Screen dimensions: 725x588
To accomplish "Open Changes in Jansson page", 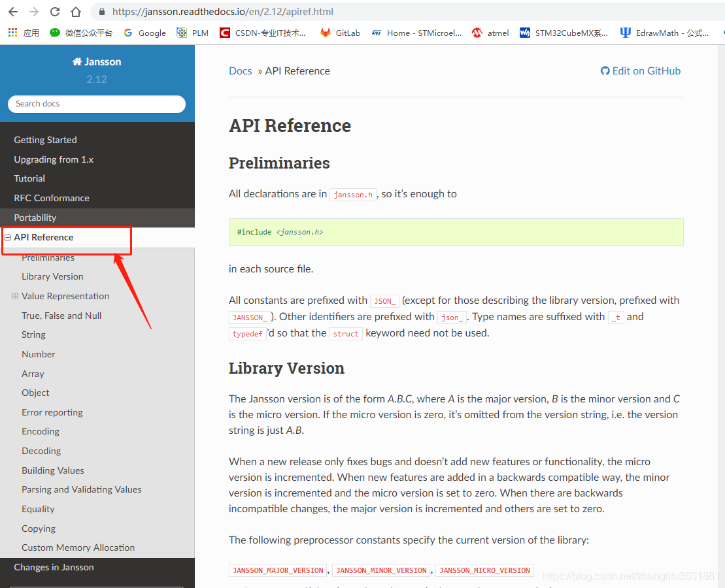I will click(x=54, y=567).
